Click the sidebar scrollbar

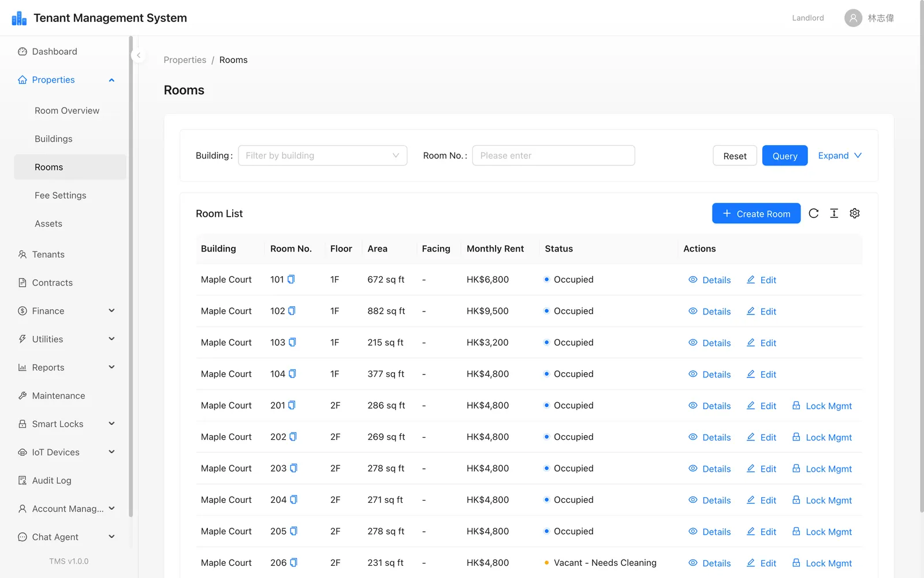coord(131,276)
